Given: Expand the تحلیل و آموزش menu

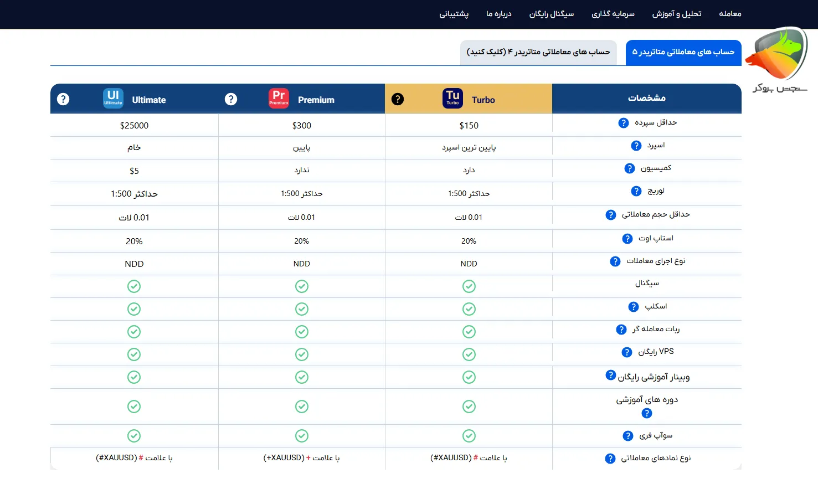Looking at the screenshot, I should click(676, 14).
